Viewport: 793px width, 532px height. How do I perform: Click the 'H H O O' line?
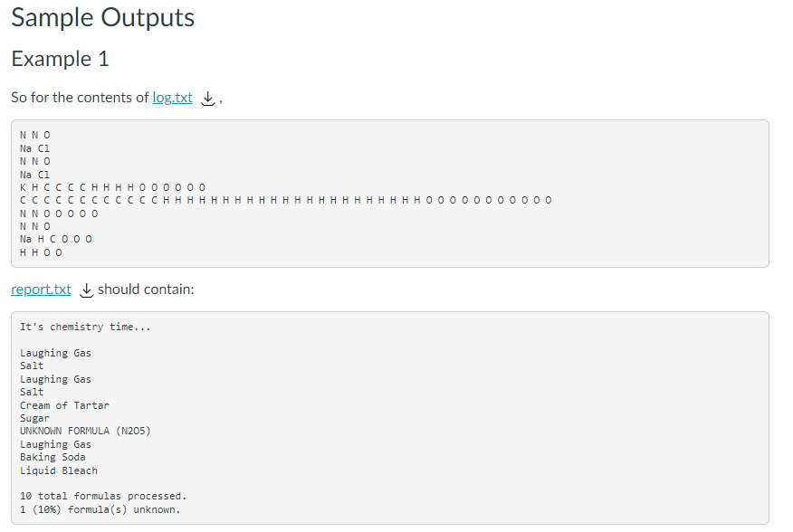tap(41, 252)
